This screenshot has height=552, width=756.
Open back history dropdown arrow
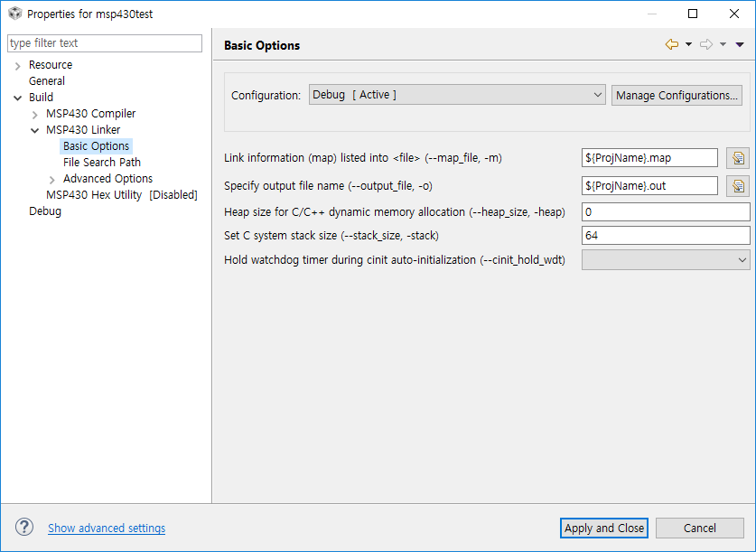tap(688, 44)
